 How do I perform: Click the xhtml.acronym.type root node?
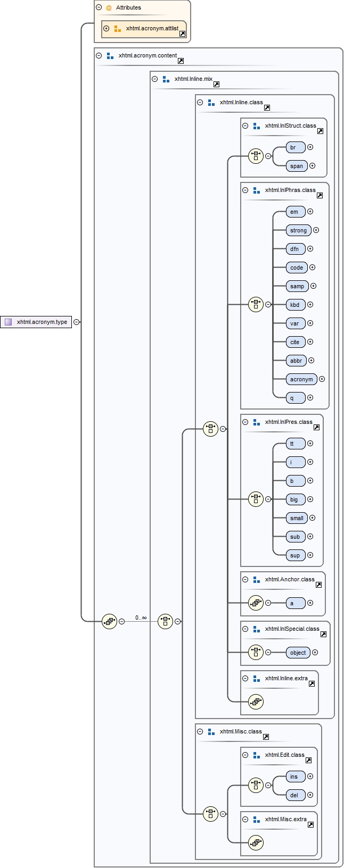point(36,322)
